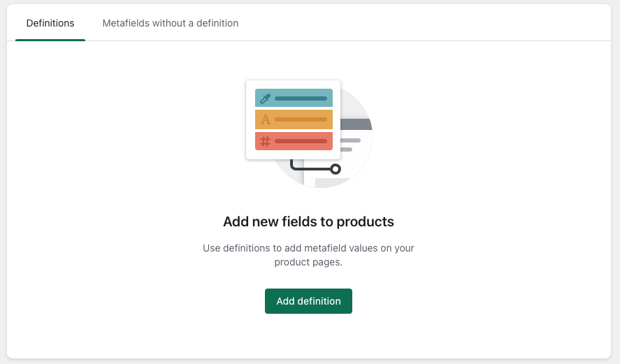Click the line in the red row
The width and height of the screenshot is (620, 364).
coord(301,141)
